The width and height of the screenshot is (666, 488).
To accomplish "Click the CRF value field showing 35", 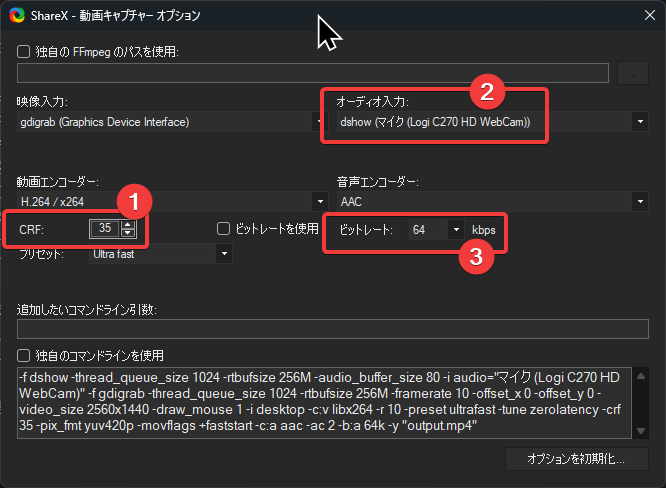I will [x=103, y=229].
